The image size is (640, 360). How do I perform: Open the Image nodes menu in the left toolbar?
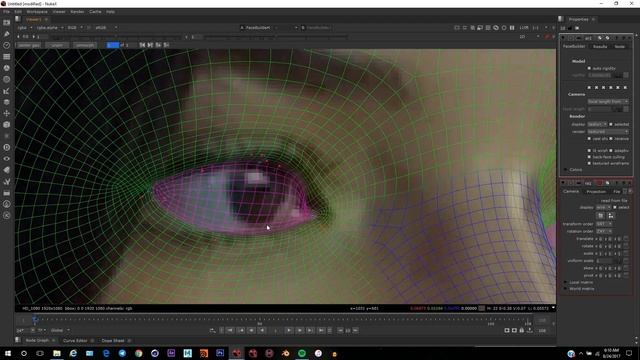pyautogui.click(x=7, y=23)
